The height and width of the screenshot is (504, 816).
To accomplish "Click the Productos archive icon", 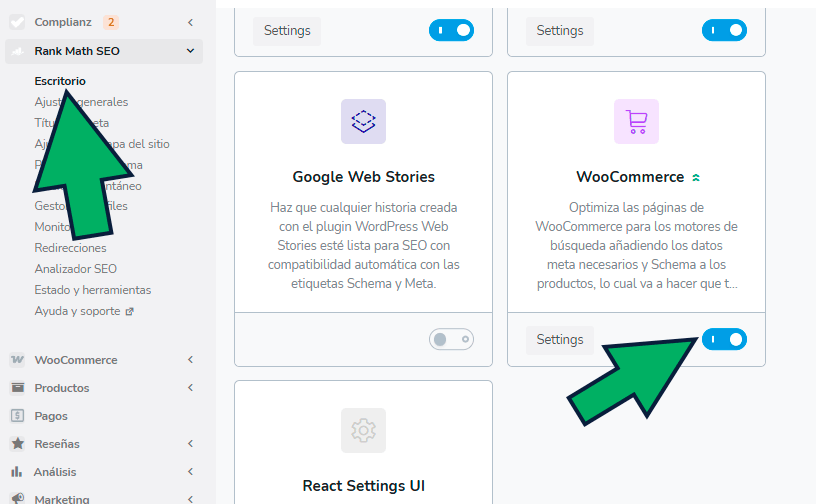I will click(x=18, y=388).
